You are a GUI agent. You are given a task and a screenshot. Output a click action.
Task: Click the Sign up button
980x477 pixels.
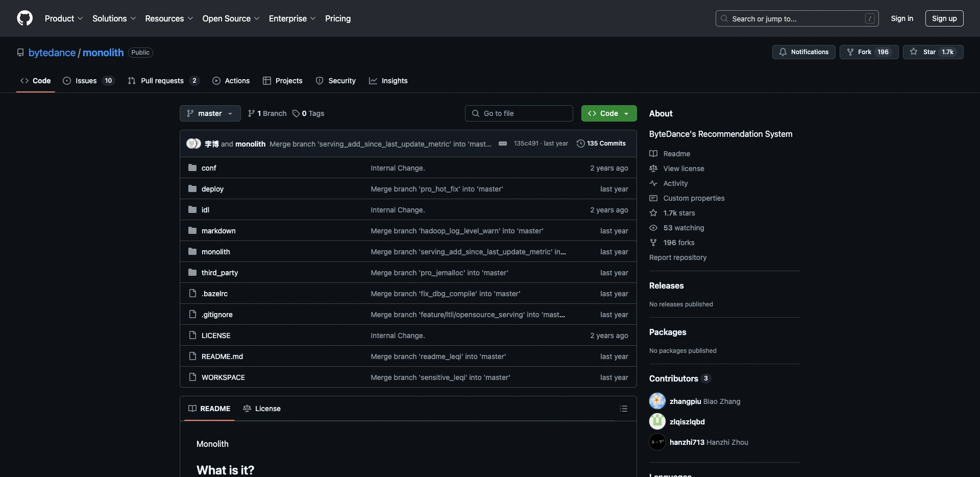click(944, 18)
